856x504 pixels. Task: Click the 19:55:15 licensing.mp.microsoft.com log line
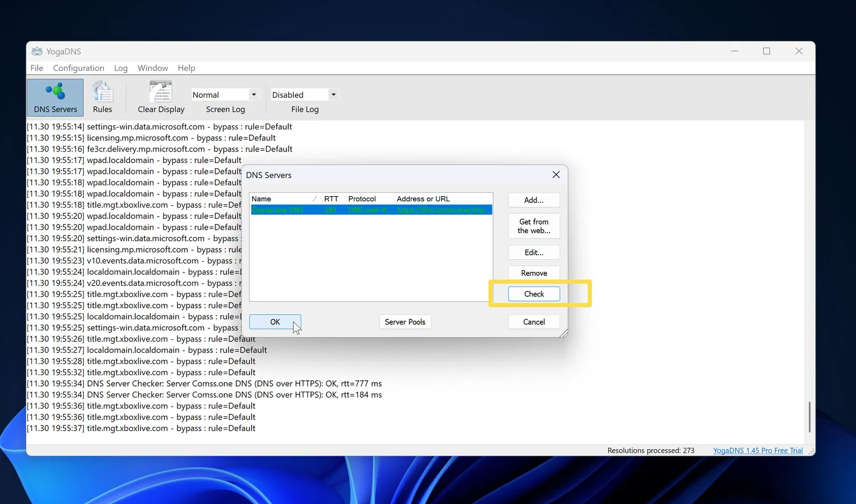tap(151, 138)
